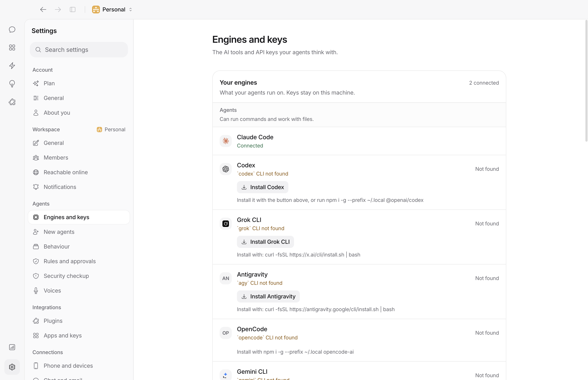This screenshot has width=588, height=380.
Task: Select Engines and keys in sidebar
Action: [x=79, y=217]
